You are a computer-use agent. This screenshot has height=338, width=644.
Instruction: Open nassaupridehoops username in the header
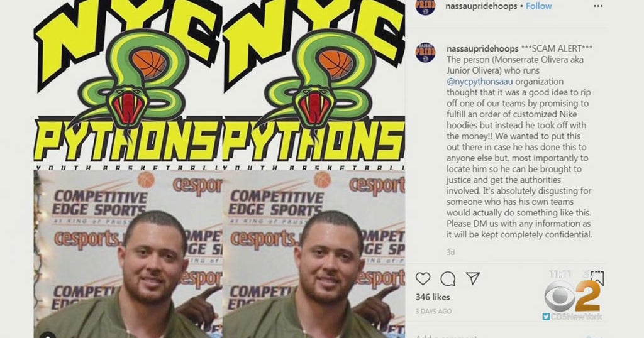tap(481, 6)
